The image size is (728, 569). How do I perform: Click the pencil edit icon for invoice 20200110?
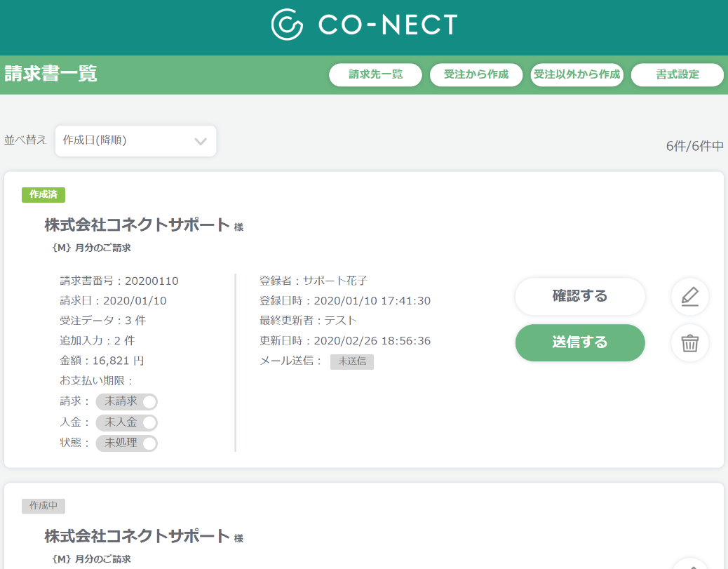690,296
